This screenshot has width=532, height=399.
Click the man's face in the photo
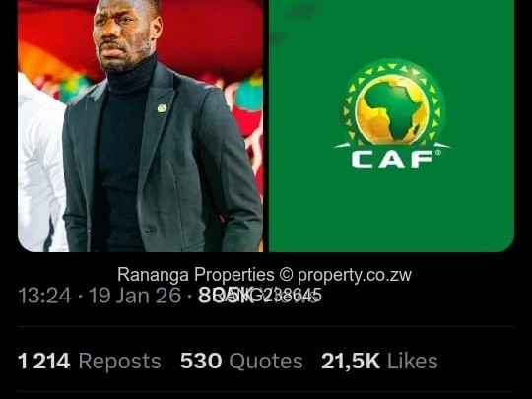123,33
